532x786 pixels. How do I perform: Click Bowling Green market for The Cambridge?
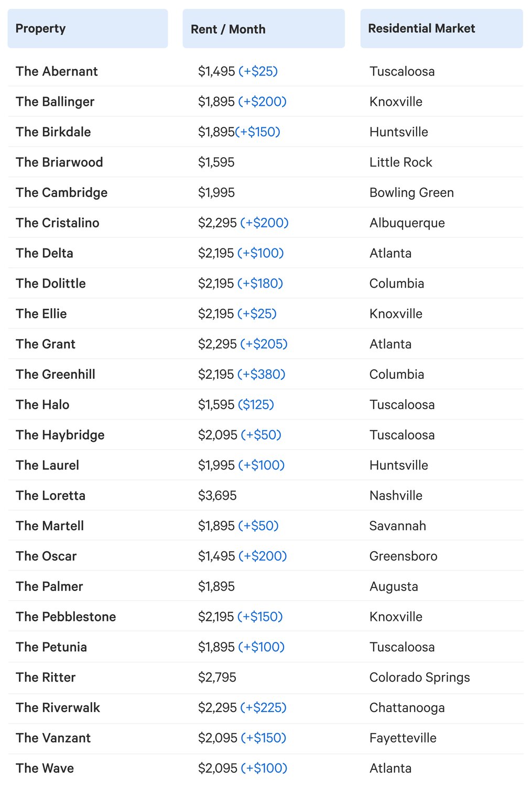pyautogui.click(x=411, y=193)
